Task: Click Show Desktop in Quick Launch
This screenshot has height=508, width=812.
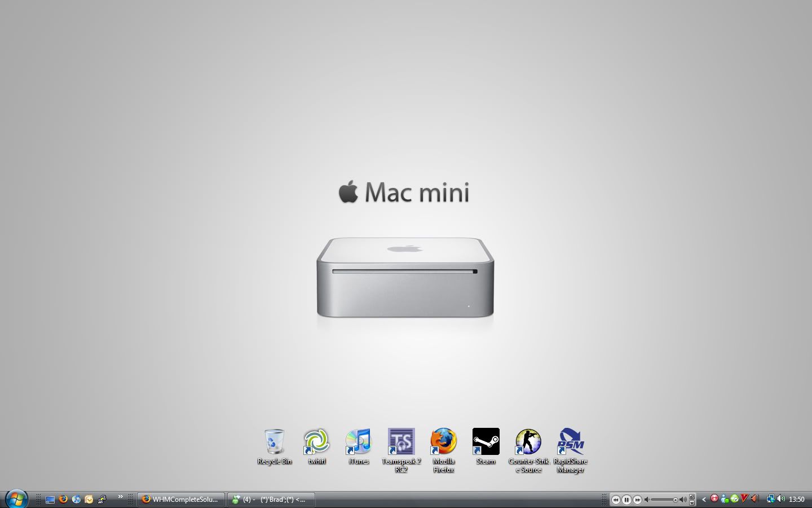Action: point(50,500)
